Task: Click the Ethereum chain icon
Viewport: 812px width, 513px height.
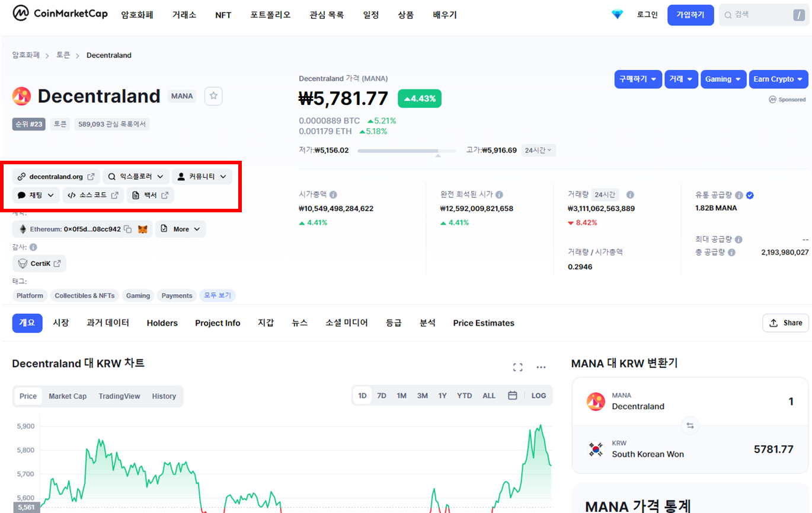Action: click(23, 229)
